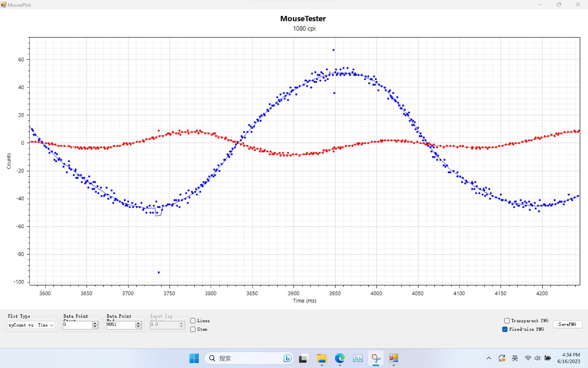Check the Transparent PNG option
Screen dimensions: 588x368
click(507, 321)
